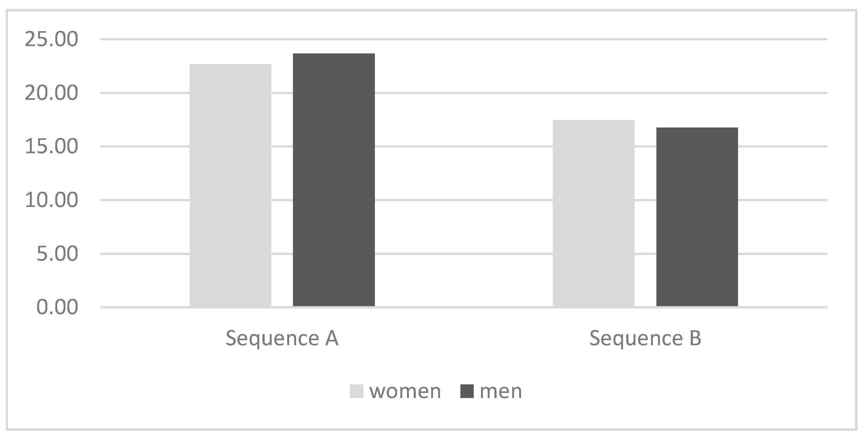The width and height of the screenshot is (868, 440).
Task: Click the 10.00 y-axis value label
Action: click(x=51, y=200)
